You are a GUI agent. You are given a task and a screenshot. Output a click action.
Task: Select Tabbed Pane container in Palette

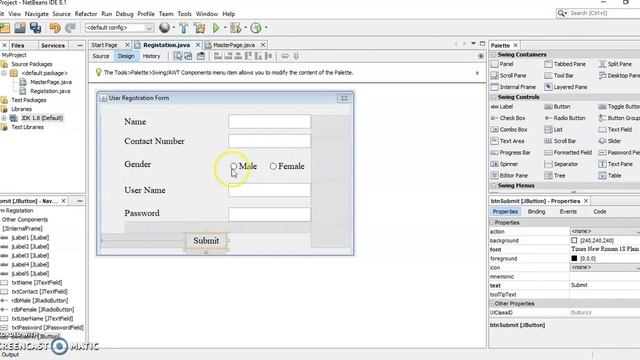(565, 64)
